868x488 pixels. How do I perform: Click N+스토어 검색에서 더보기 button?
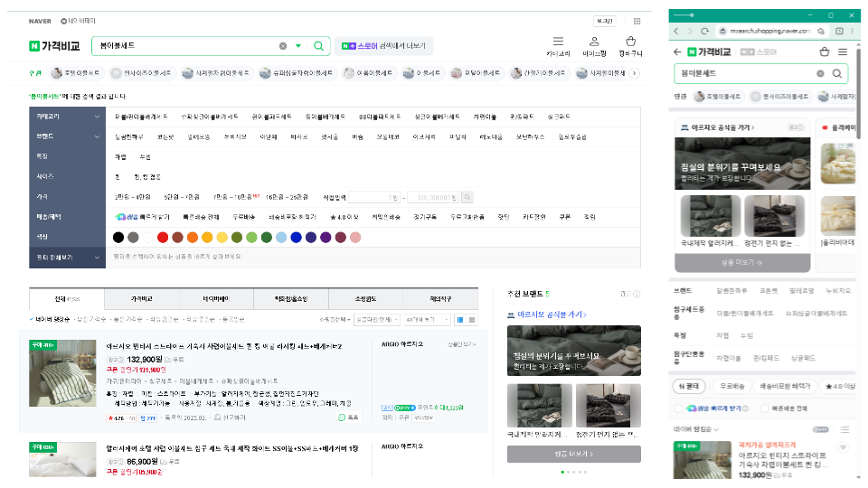383,46
